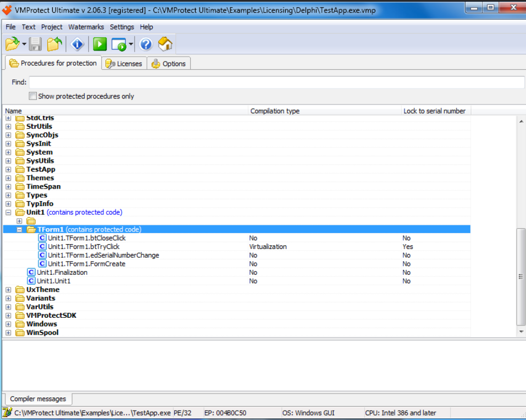
Task: Expand the VarUtils folder node
Action: click(8, 307)
